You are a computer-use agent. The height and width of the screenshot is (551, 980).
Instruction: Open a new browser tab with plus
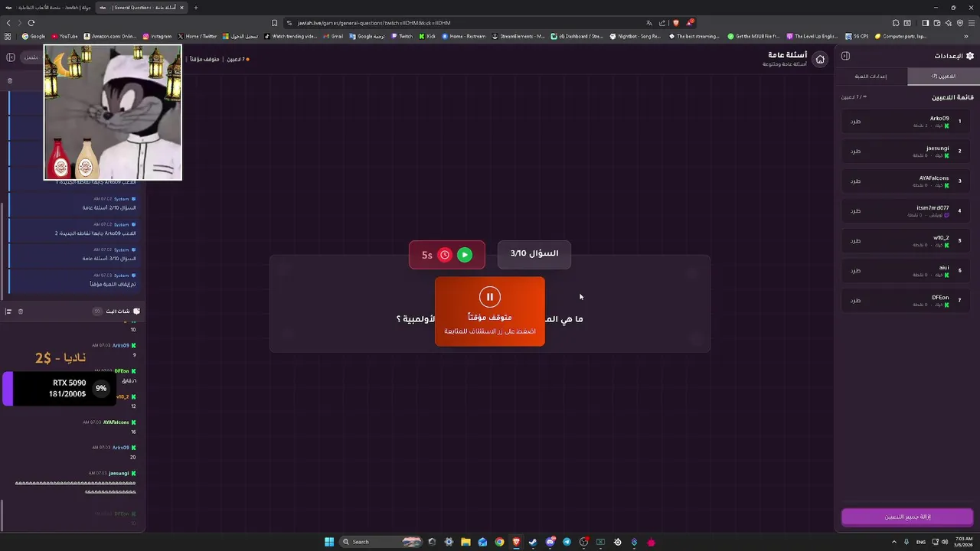195,8
